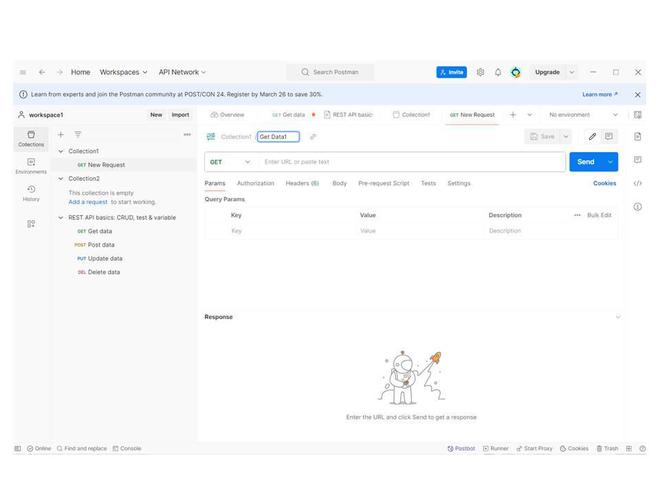Open the Body tab

point(339,184)
